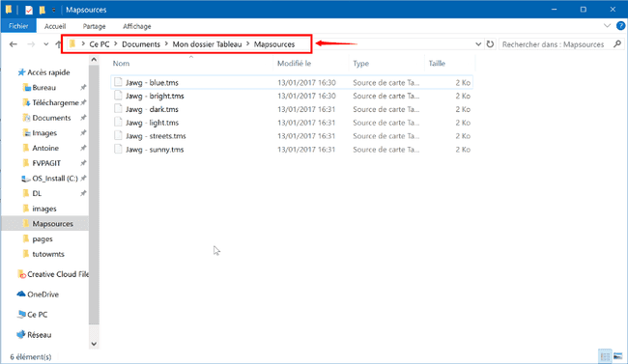The width and height of the screenshot is (628, 364).
Task: Expand the chevron after Mon dossier Tableau
Action: coord(248,44)
